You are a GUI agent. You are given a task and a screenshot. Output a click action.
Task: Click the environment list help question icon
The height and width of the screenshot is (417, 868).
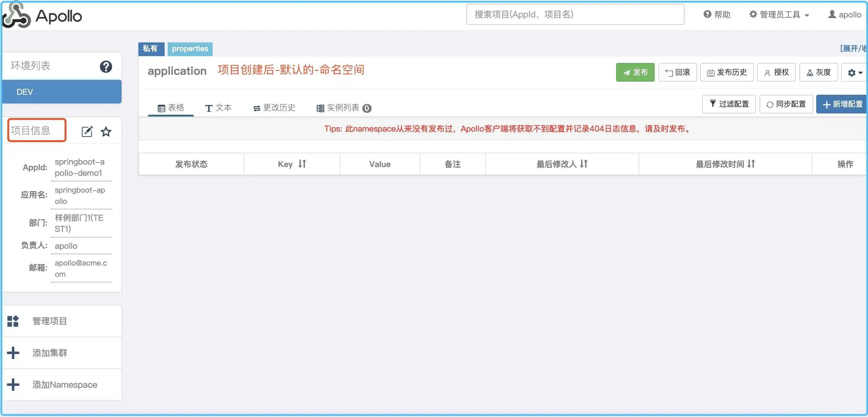pyautogui.click(x=106, y=67)
